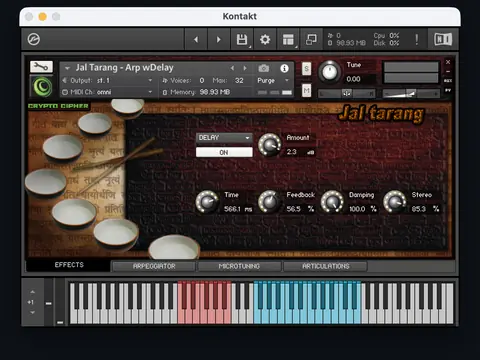Click the delay Amount knob
This screenshot has width=480, height=360.
(269, 144)
